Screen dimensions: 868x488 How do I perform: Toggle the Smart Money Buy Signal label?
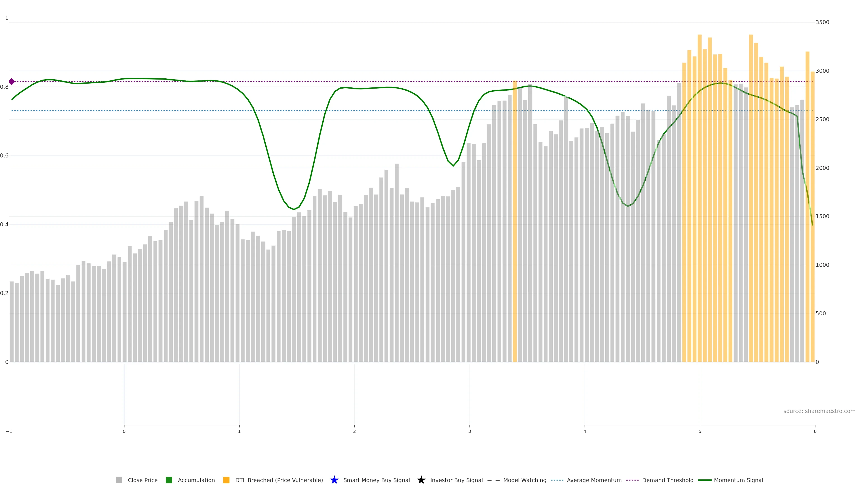376,480
